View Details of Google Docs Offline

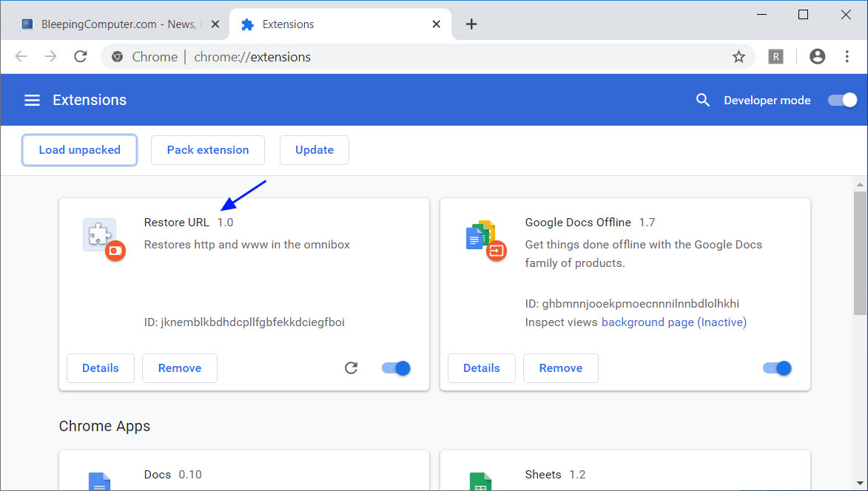(481, 368)
